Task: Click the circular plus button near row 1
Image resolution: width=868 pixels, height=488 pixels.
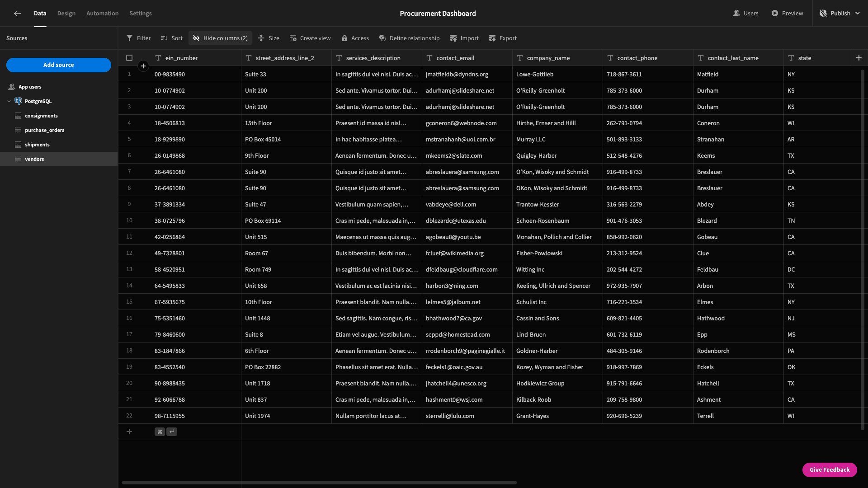Action: pyautogui.click(x=143, y=66)
